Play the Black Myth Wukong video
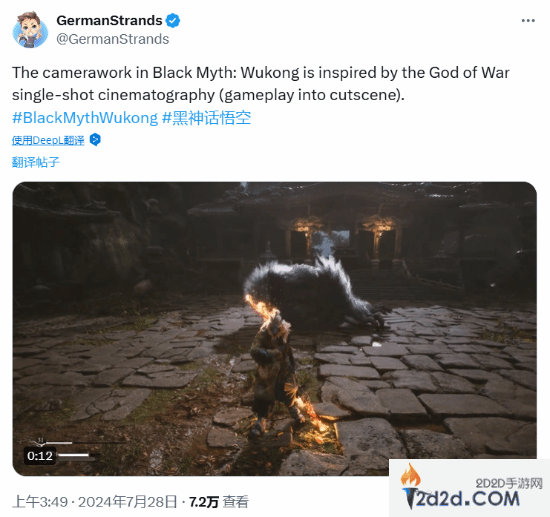The height and width of the screenshot is (517, 550). tap(275, 329)
